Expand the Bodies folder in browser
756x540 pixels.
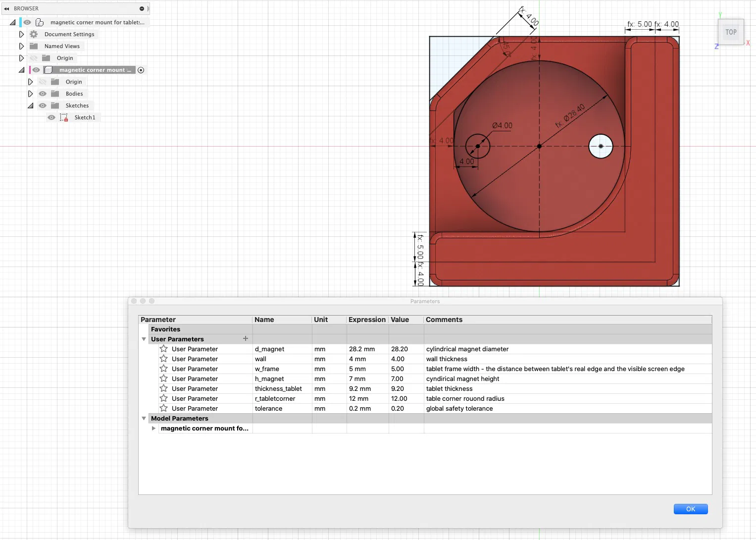(30, 94)
